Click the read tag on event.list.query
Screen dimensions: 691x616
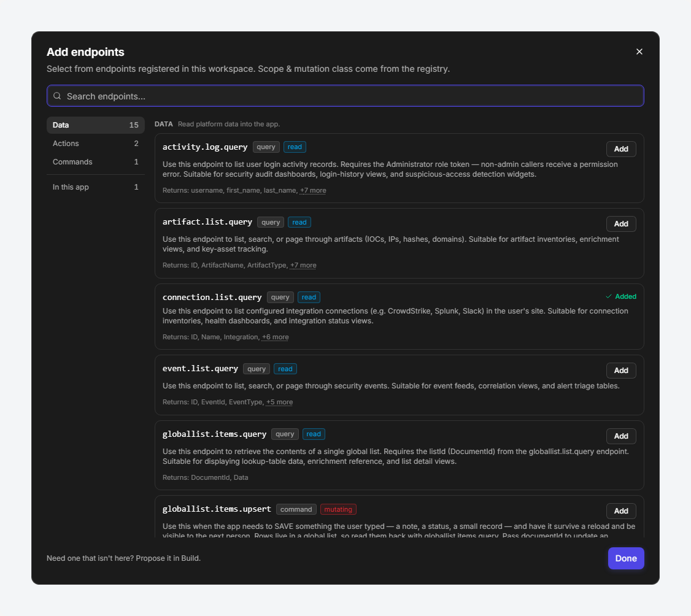pos(285,369)
